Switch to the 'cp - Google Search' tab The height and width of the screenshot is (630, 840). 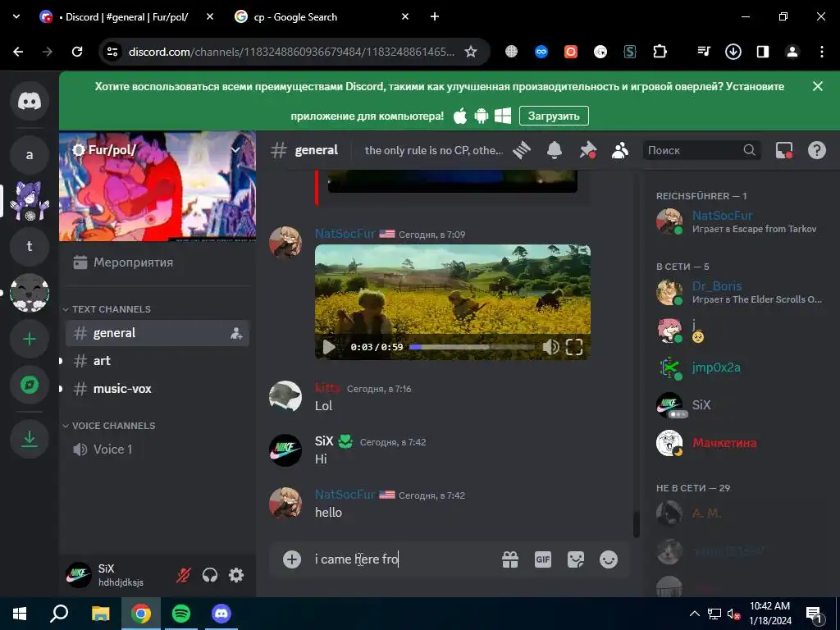pyautogui.click(x=323, y=17)
